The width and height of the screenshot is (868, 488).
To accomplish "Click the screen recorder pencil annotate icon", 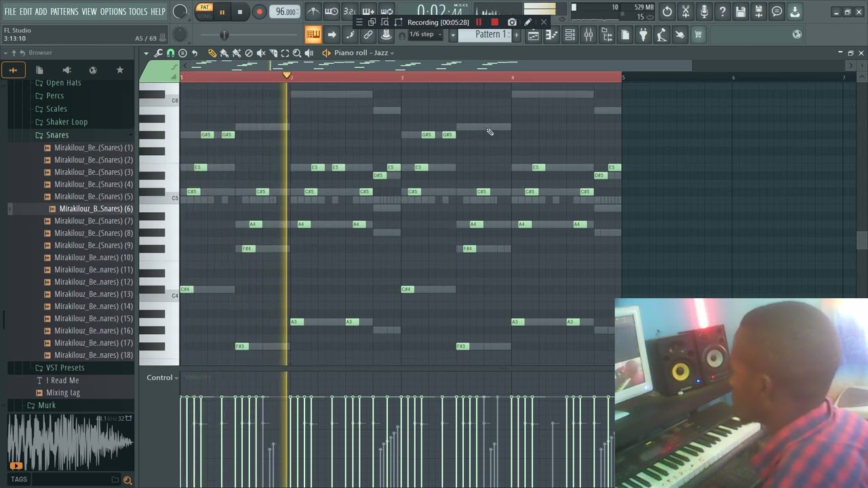I will [x=528, y=22].
